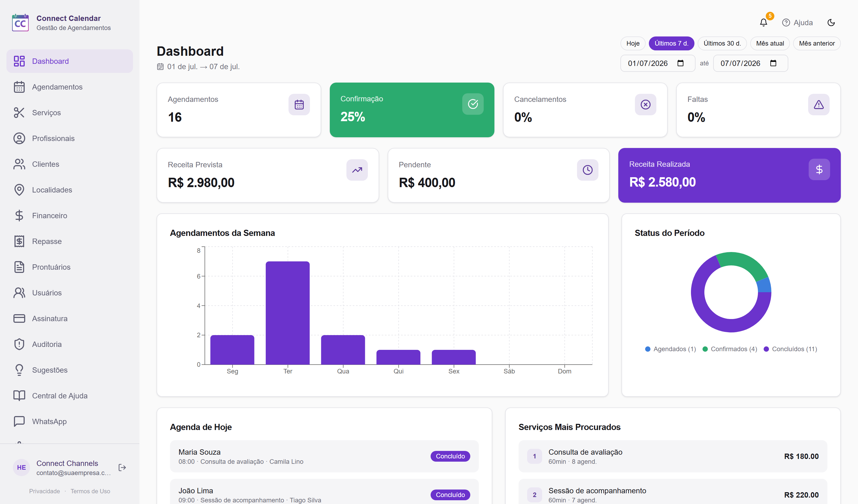Click the calendar icon in Agendamentos card
This screenshot has width=858, height=504.
tap(299, 105)
